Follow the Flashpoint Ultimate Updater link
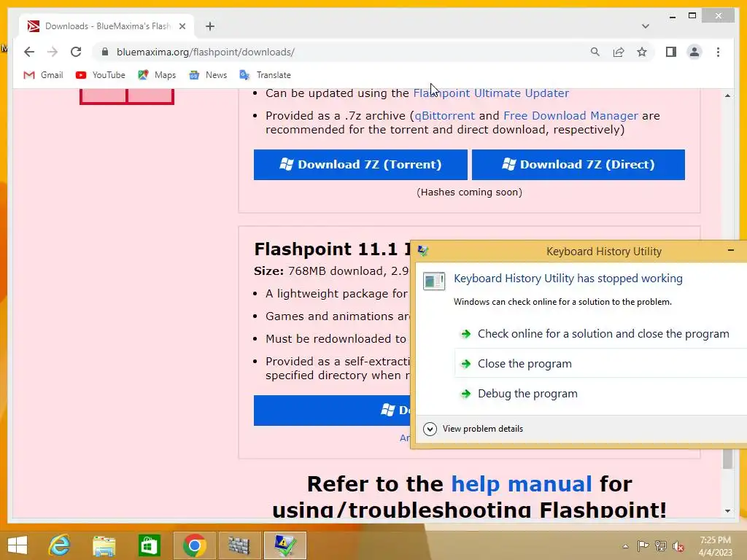 [x=491, y=93]
